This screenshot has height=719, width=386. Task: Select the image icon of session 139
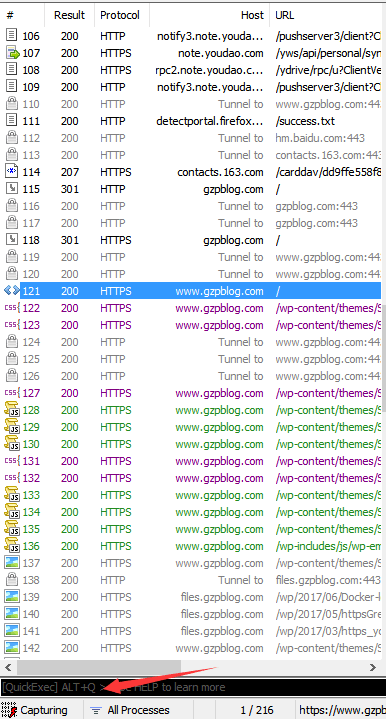(x=11, y=596)
